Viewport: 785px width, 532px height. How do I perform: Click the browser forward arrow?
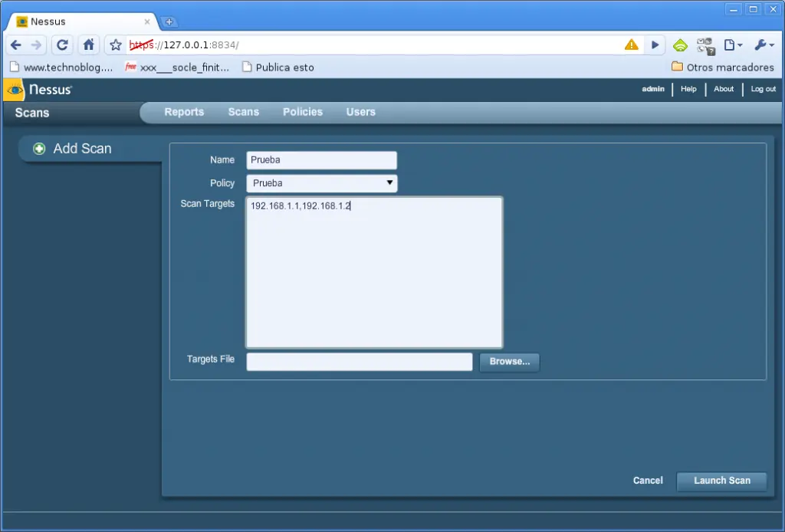pos(36,45)
